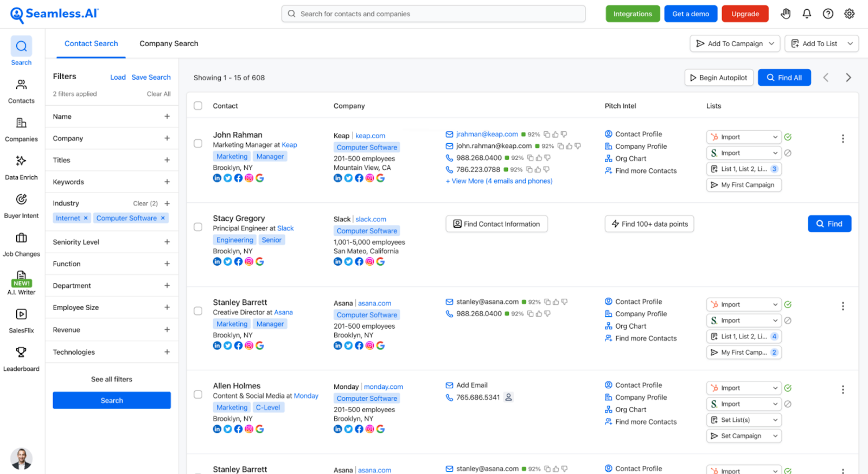Tick the select-all contacts checkbox

[x=198, y=106]
